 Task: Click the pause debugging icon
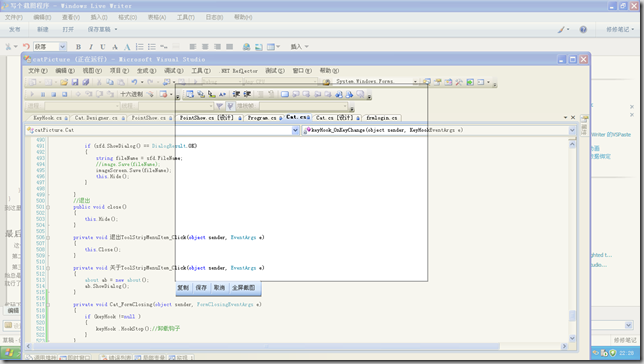coord(43,94)
